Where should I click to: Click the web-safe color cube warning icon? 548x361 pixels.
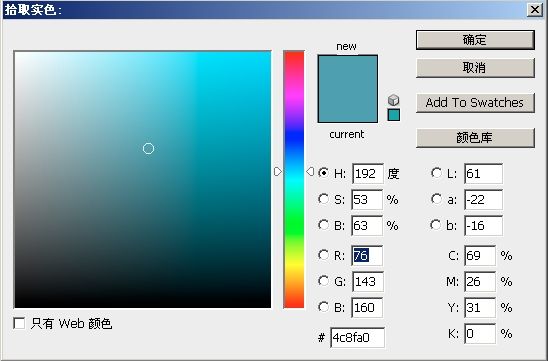(x=394, y=100)
